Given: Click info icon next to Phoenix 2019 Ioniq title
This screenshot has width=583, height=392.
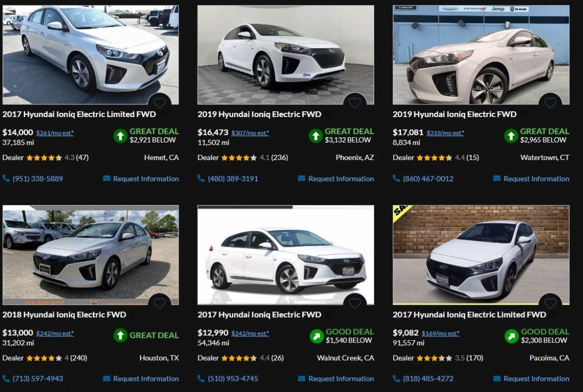Looking at the screenshot, I should 328,114.
